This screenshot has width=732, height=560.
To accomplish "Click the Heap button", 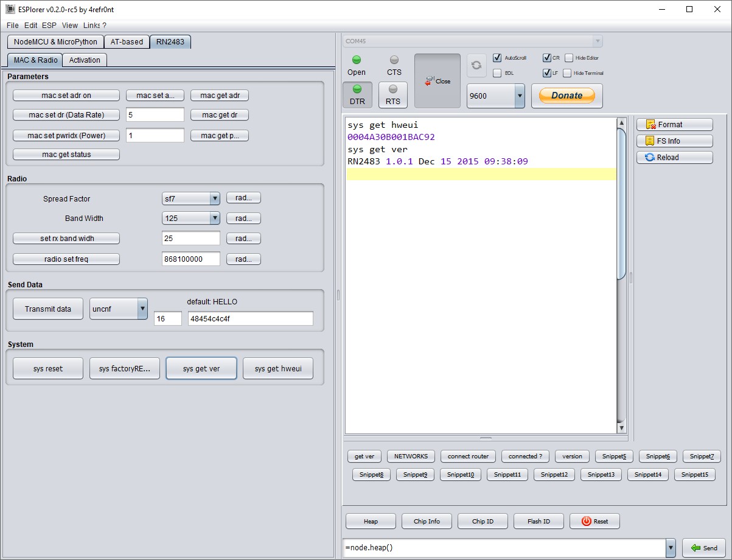I will pyautogui.click(x=371, y=521).
